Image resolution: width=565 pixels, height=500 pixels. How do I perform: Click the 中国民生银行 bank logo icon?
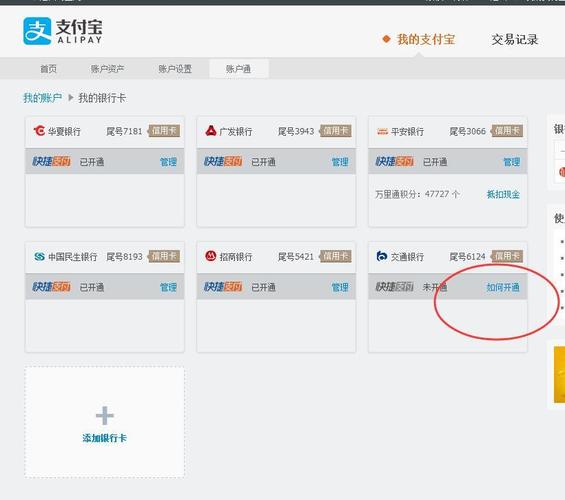(39, 256)
